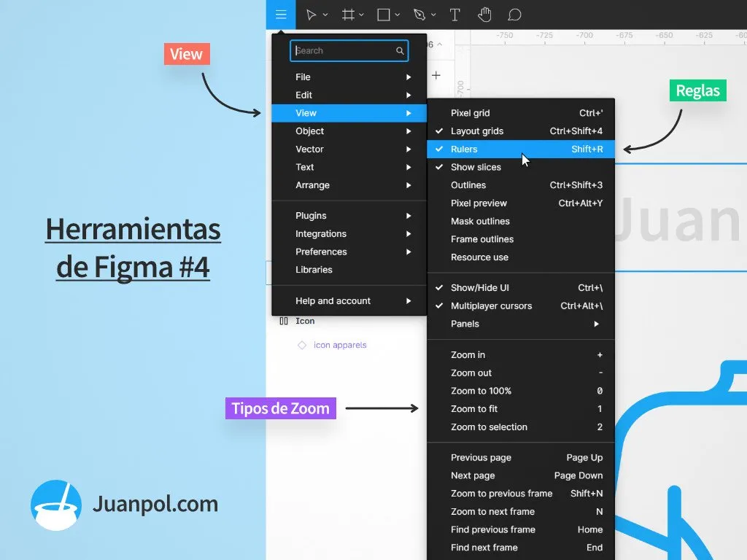
Task: Select the Pen tool
Action: tap(419, 15)
